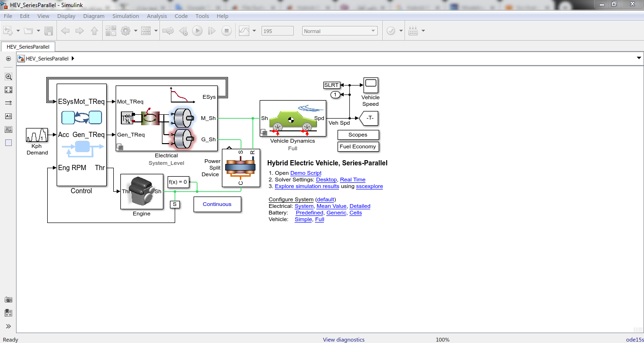Click the simulation stop time field

[278, 31]
